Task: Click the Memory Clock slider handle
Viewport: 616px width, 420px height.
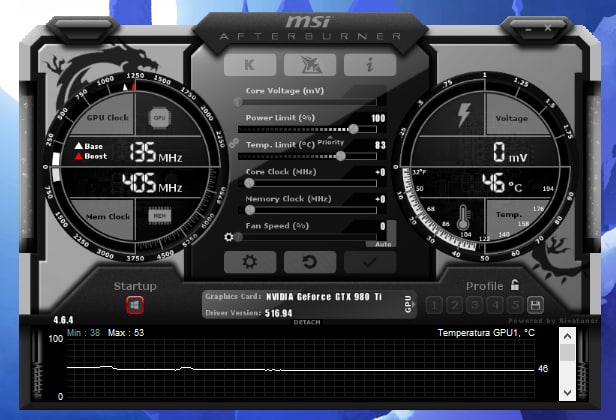Action: click(250, 210)
